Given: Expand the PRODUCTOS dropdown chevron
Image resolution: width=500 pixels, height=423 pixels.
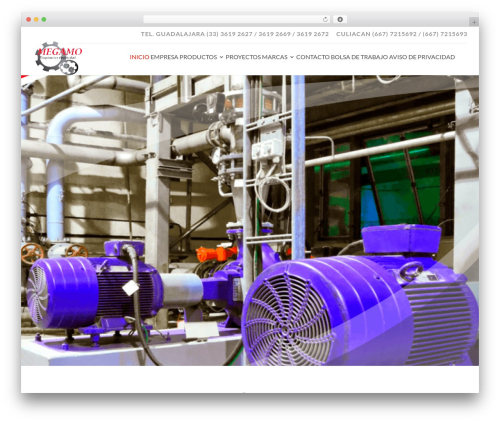Looking at the screenshot, I should 221,57.
